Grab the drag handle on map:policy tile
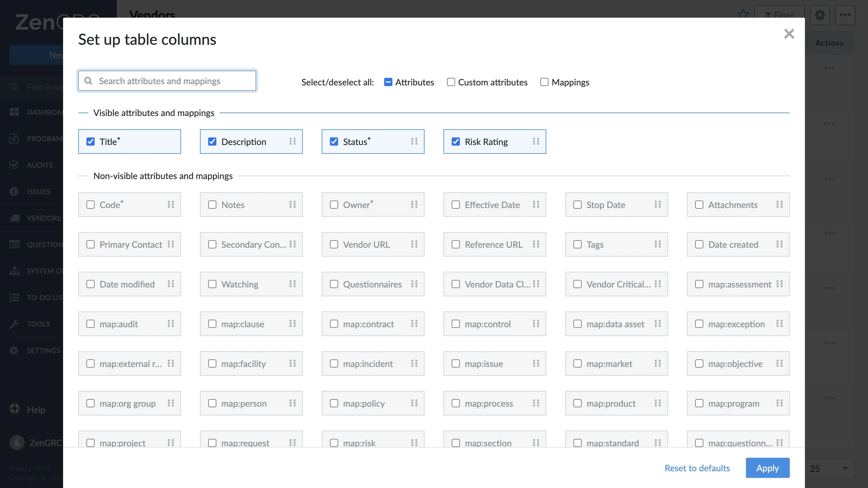The height and width of the screenshot is (488, 868). (x=414, y=403)
